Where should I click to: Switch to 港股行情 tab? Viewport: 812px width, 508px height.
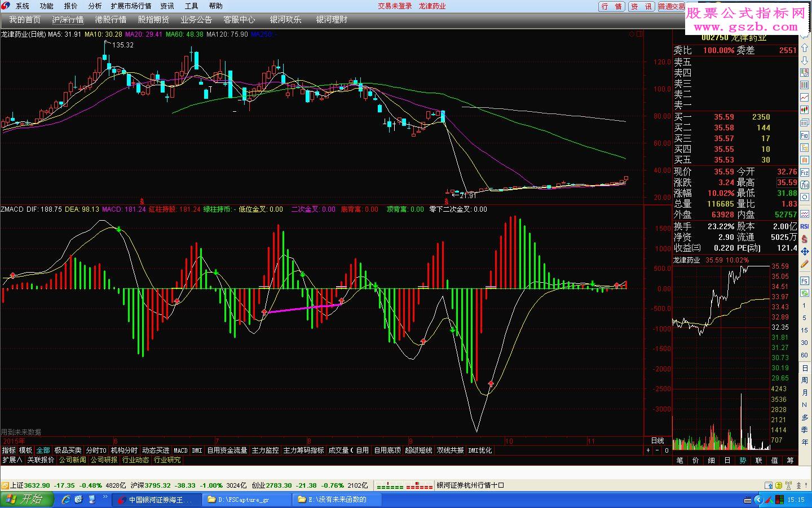[x=111, y=20]
